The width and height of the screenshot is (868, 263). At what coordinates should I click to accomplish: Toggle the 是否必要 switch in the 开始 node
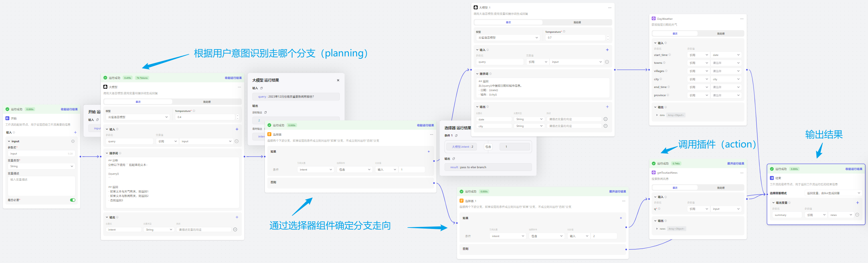coord(72,200)
